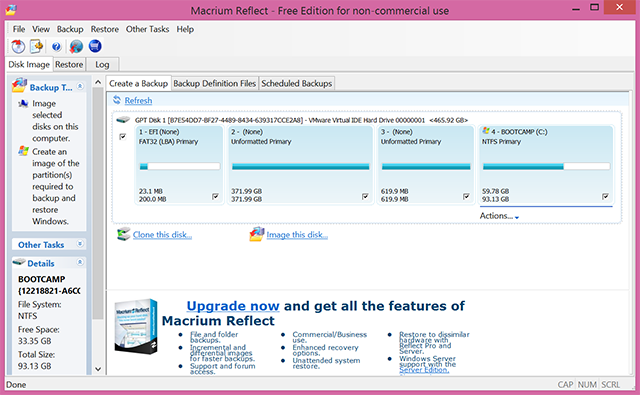Click the Free Space 33.35 GB value

point(34,341)
